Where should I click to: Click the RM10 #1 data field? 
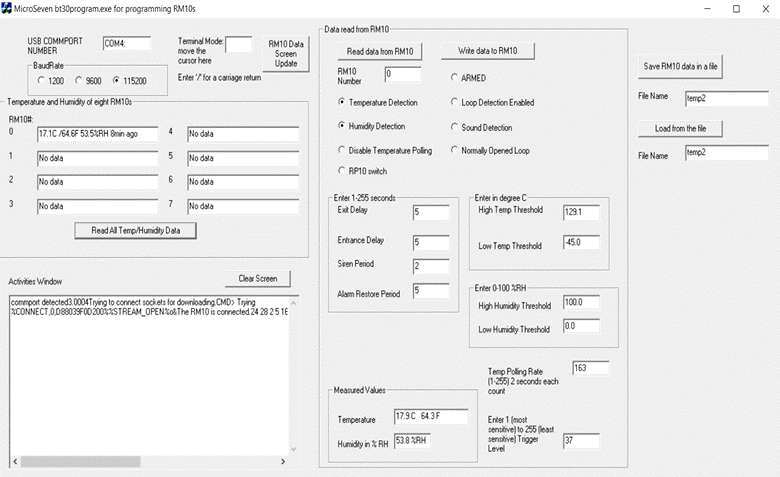pyautogui.click(x=98, y=158)
